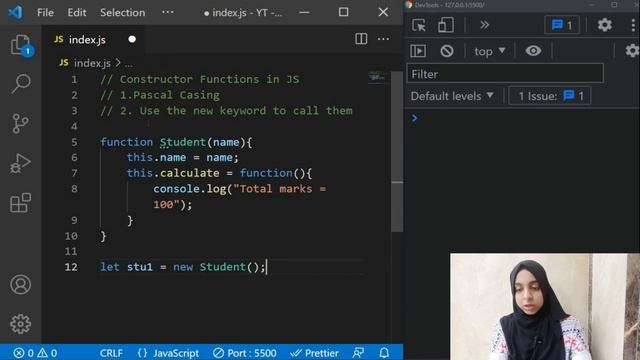Screen dimensions: 640x360
Task: Open the Explorer view in activity bar
Action: click(x=20, y=45)
